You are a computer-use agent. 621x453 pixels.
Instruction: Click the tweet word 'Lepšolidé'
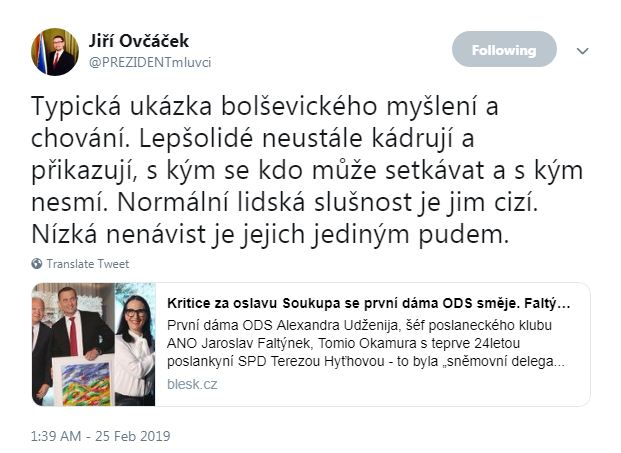coord(195,139)
